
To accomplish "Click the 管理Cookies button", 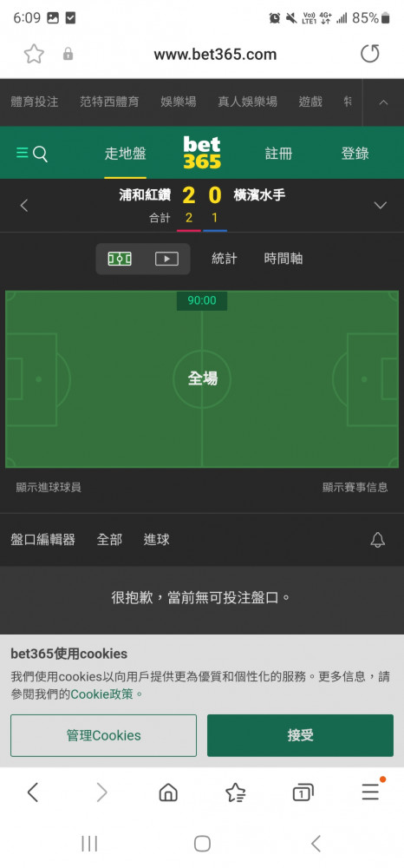I will 103,735.
